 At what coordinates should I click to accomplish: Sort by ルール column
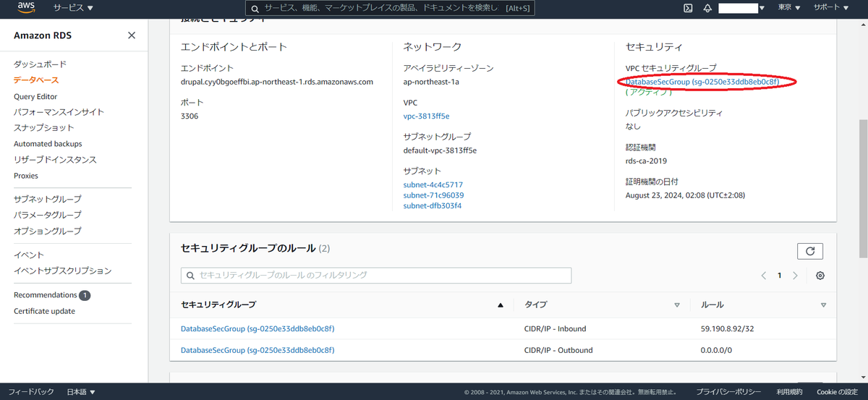823,305
